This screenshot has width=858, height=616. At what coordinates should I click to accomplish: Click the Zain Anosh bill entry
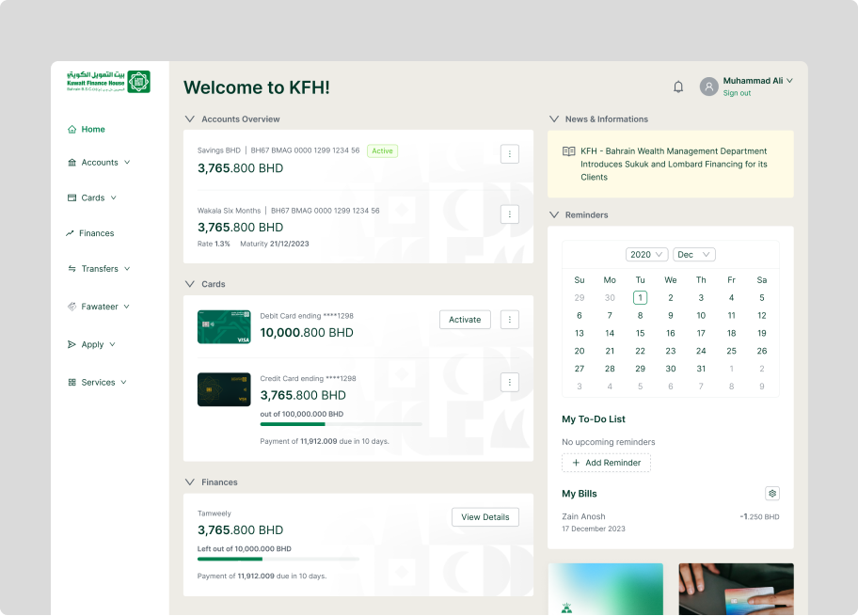pyautogui.click(x=670, y=522)
